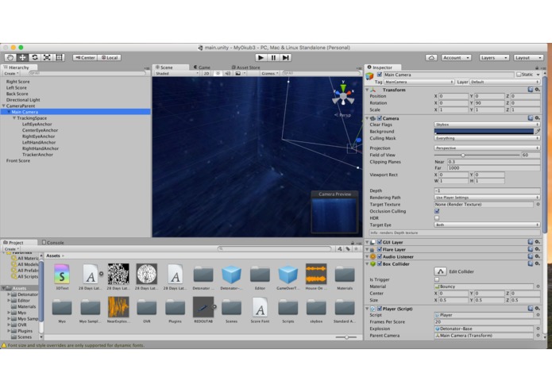Open the Clear Flags Skybox dropdown
The height and width of the screenshot is (392, 552).
tap(487, 125)
